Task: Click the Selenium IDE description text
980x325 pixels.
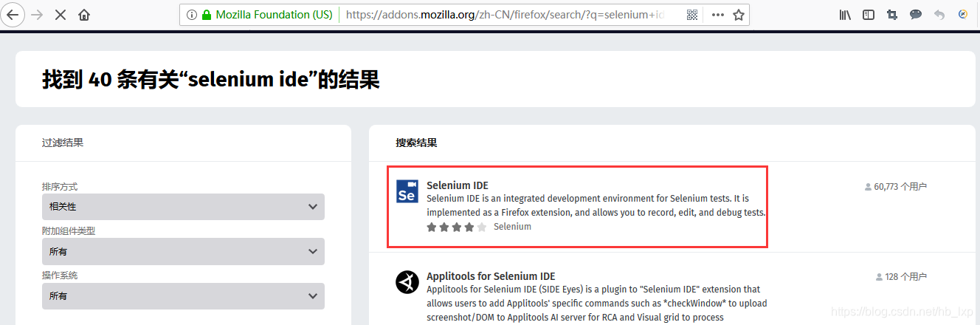Action: [x=596, y=205]
